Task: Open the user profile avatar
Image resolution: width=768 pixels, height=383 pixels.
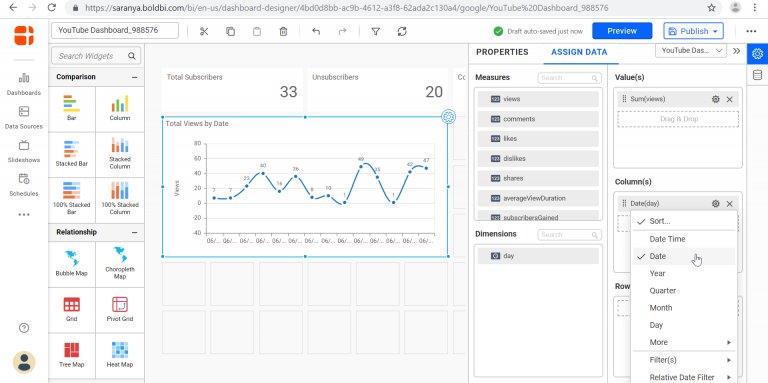Action: (24, 362)
